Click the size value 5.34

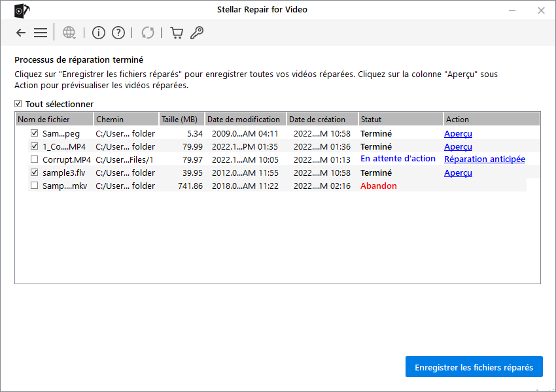[195, 134]
